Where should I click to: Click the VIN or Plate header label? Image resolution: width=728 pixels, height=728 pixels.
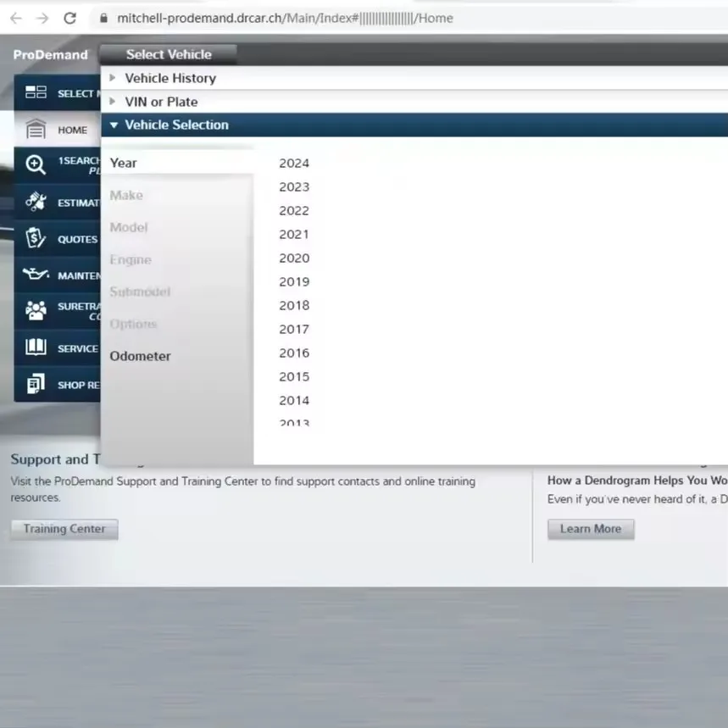click(161, 102)
